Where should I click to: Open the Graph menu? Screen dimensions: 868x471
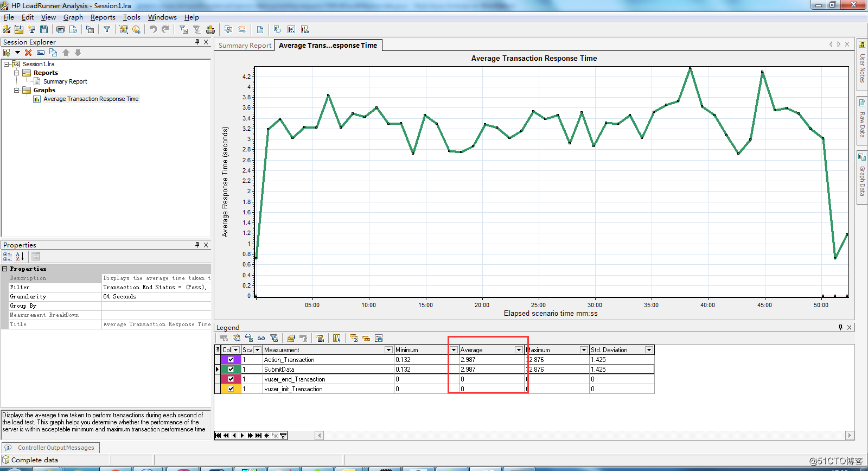[73, 17]
